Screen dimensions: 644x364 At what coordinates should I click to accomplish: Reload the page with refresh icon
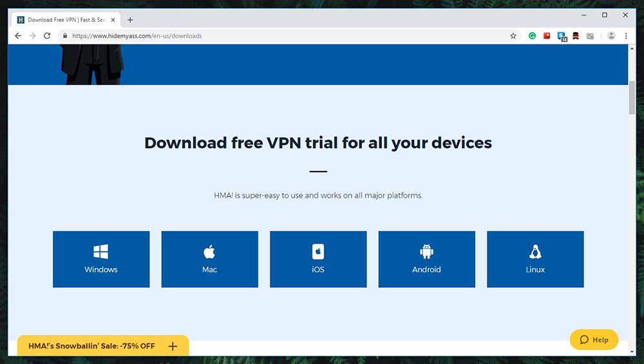(x=47, y=35)
